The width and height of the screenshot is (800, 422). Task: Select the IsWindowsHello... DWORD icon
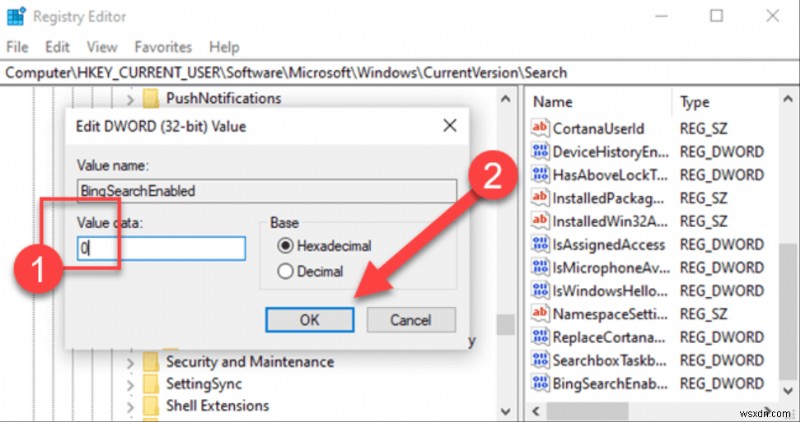point(540,291)
